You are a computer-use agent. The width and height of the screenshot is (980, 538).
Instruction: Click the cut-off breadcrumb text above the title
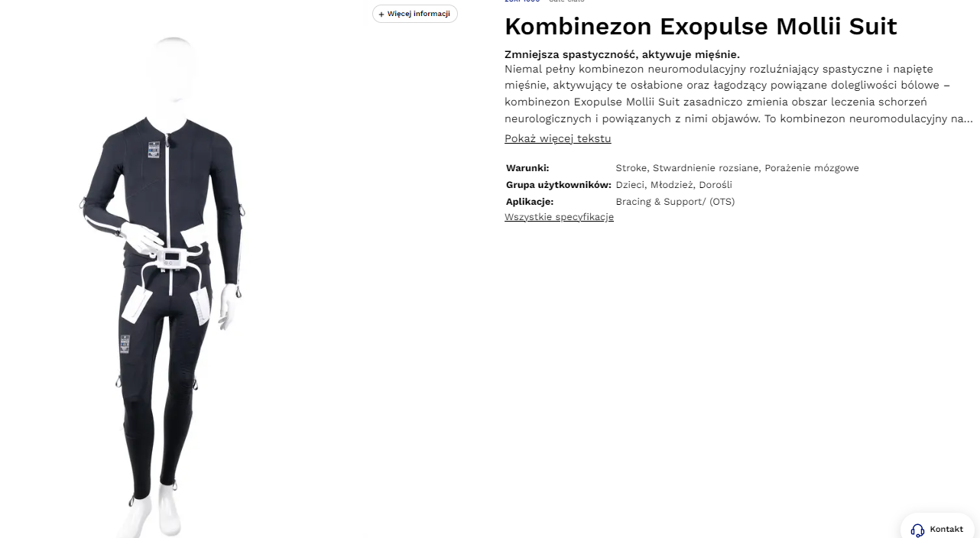(x=544, y=2)
